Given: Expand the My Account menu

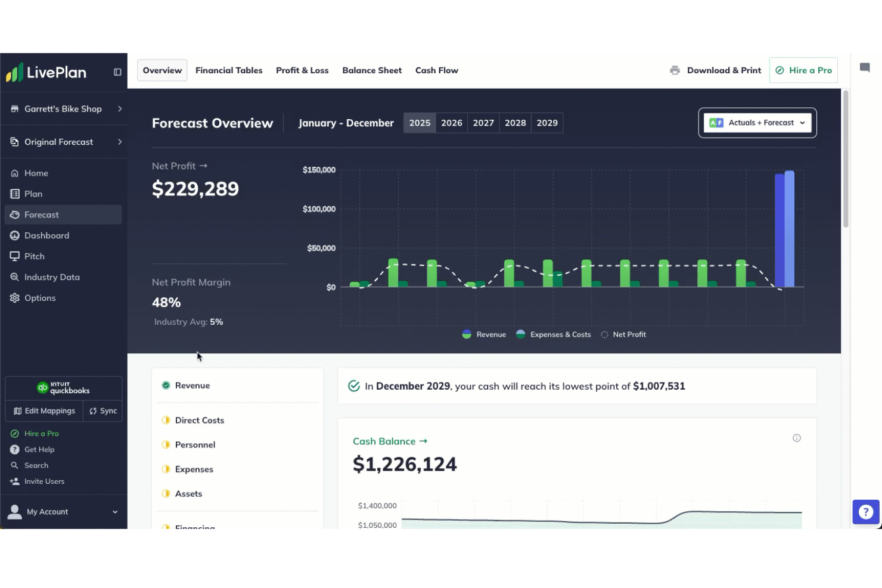Looking at the screenshot, I should pyautogui.click(x=114, y=511).
